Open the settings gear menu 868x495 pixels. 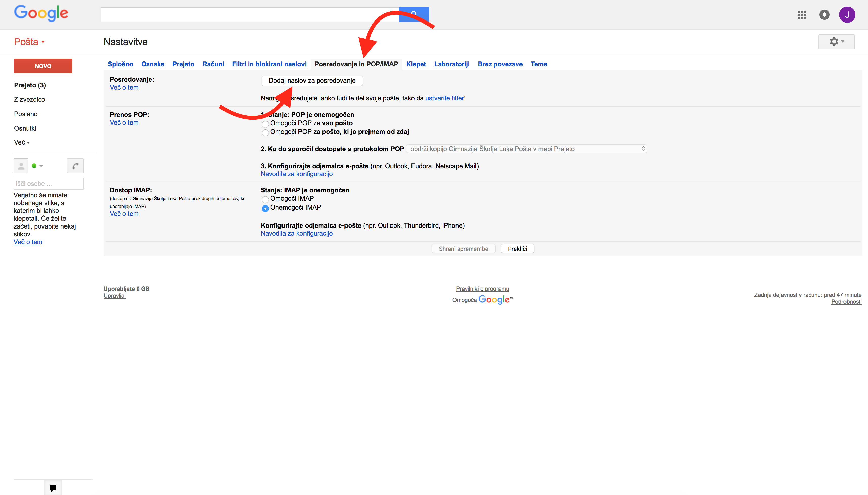[836, 42]
